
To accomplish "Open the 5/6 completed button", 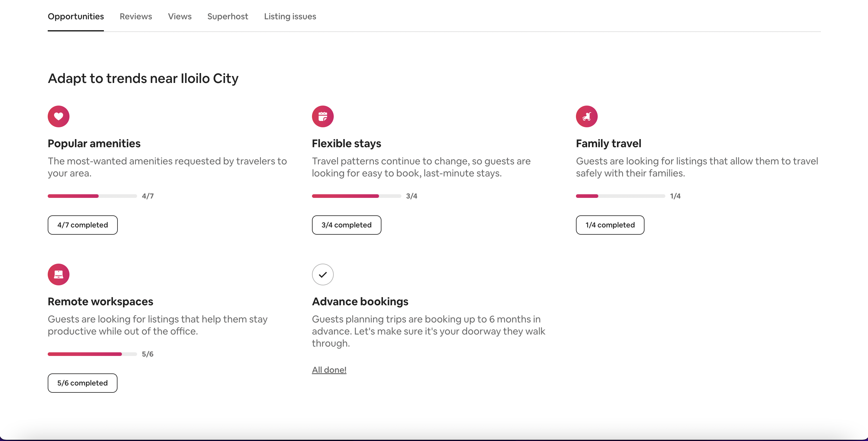I will [x=82, y=383].
